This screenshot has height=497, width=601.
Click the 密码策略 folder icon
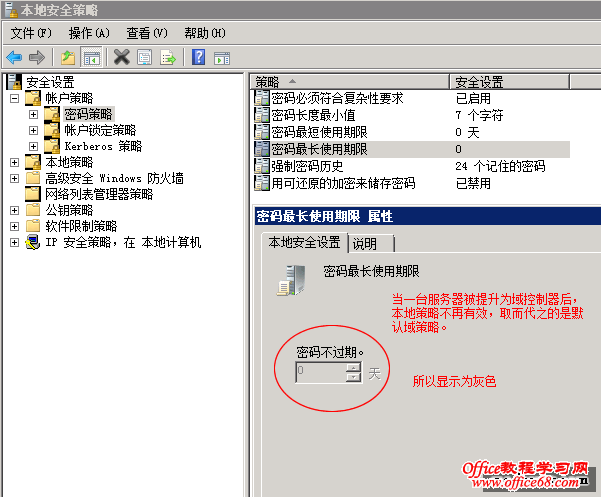52,114
